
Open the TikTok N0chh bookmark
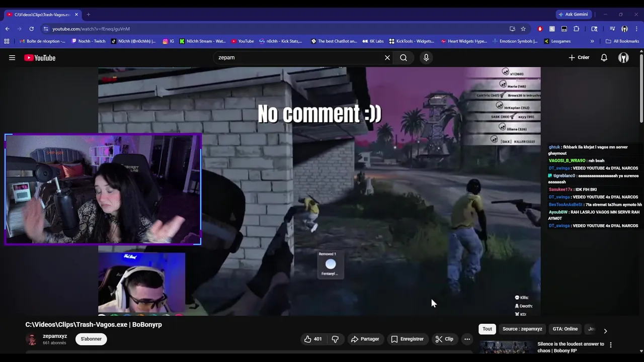click(x=134, y=41)
